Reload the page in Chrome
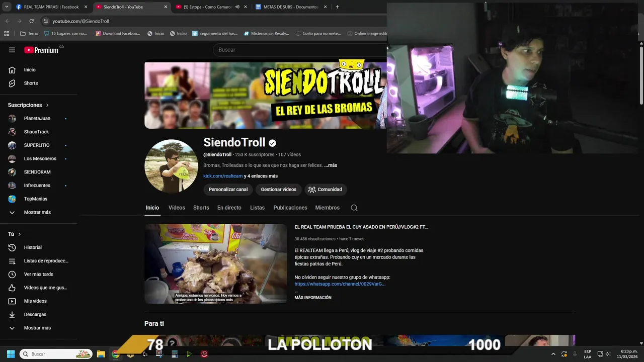 [x=31, y=21]
